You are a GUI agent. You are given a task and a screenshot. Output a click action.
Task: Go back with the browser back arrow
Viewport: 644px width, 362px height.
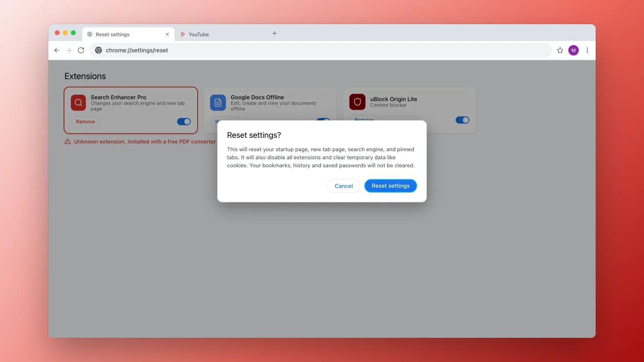point(57,50)
